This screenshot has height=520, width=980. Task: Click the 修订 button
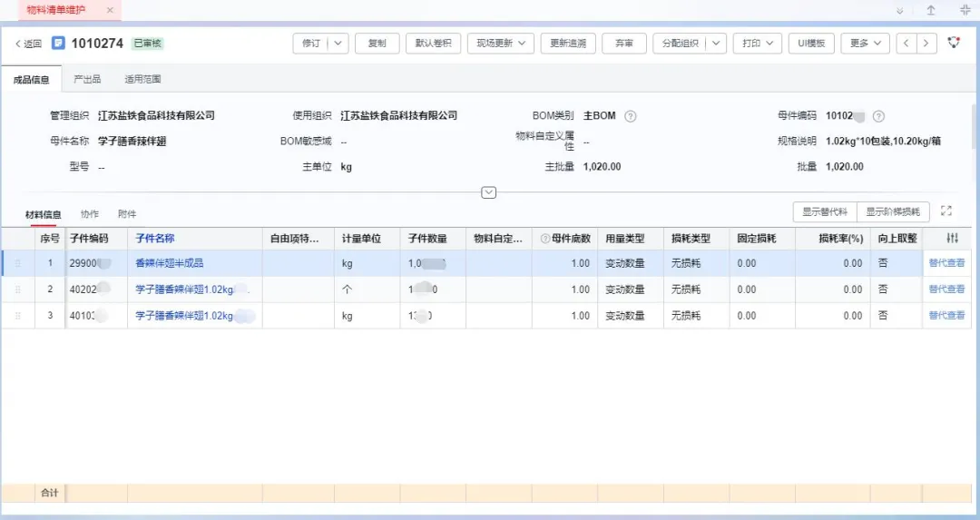(x=311, y=44)
